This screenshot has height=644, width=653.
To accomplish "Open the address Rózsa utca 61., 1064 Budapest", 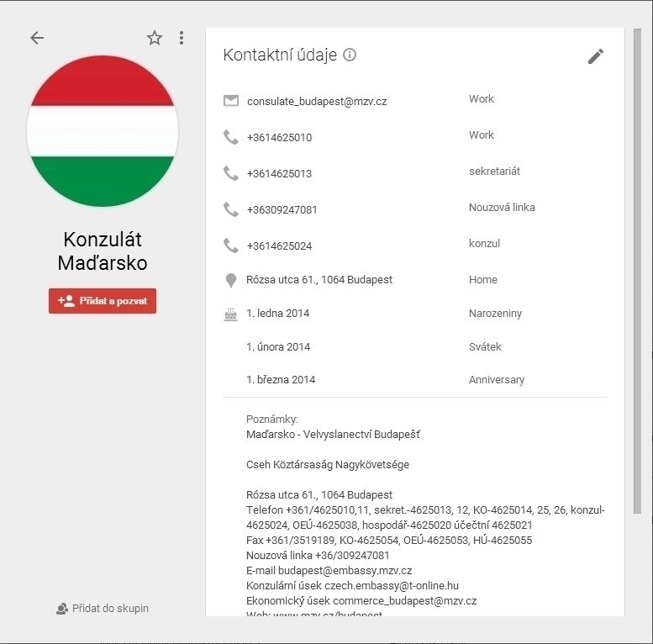I will pyautogui.click(x=319, y=279).
